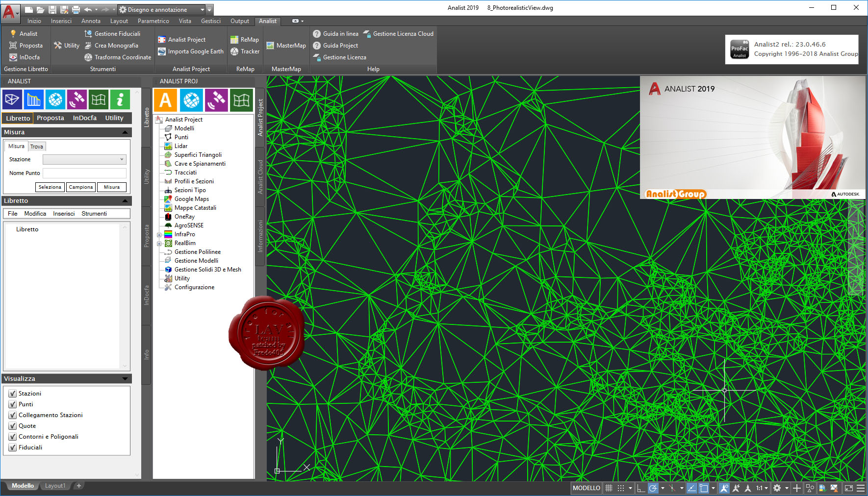This screenshot has height=496, width=868.
Task: Click the green map icon in ANALIST PROJ panel
Action: [x=242, y=100]
